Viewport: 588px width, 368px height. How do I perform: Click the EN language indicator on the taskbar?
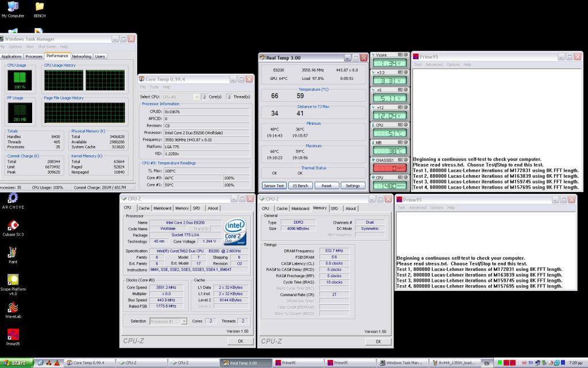point(487,363)
